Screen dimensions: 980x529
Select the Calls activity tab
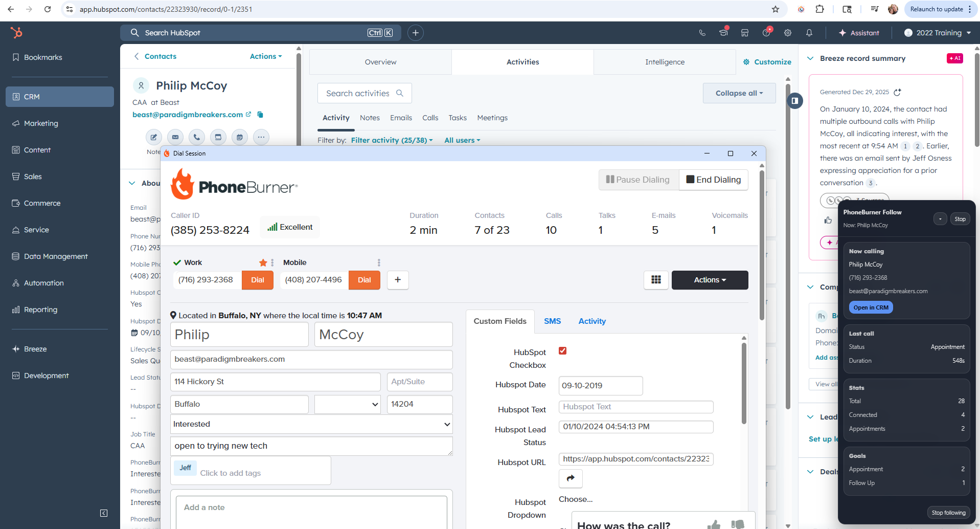click(x=430, y=118)
